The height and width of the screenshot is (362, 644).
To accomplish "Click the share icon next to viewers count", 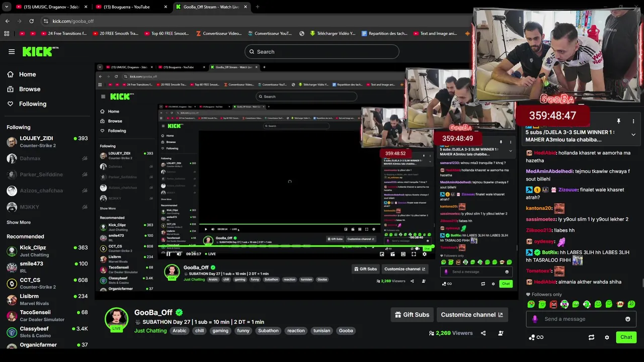I will 484,333.
